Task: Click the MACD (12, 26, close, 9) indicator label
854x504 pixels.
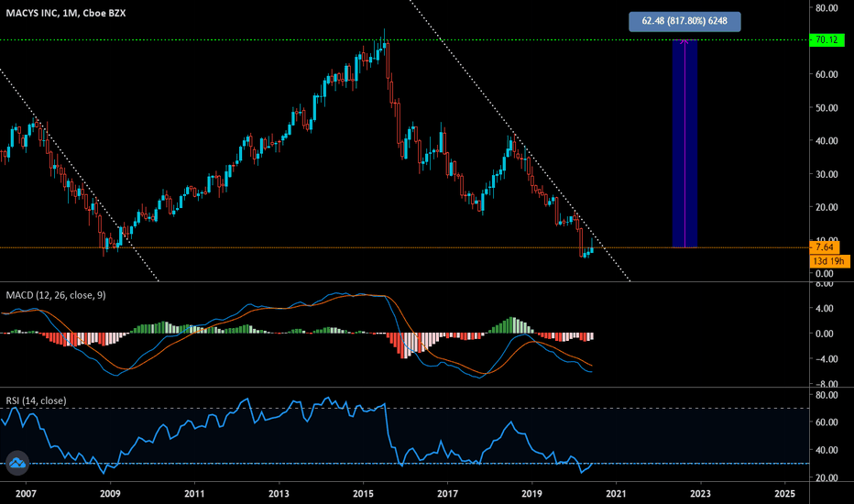Action: (x=56, y=295)
